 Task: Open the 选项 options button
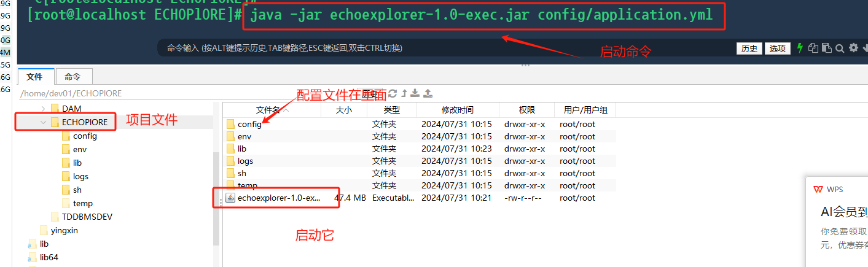[x=778, y=48]
